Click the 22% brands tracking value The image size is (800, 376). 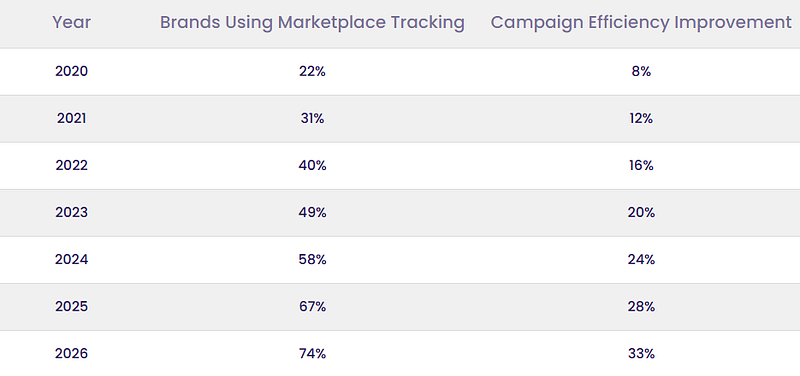coord(312,71)
